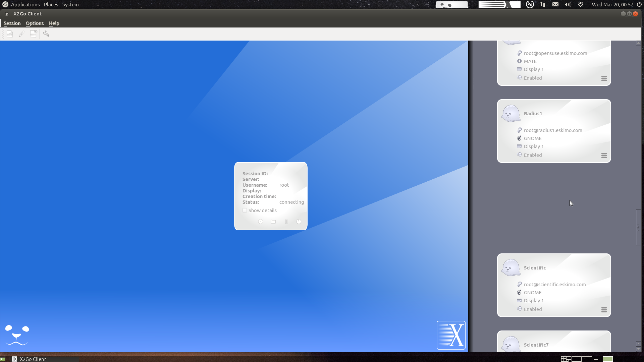
Task: Click the show desktop icon in bottom panel
Action: (3, 359)
